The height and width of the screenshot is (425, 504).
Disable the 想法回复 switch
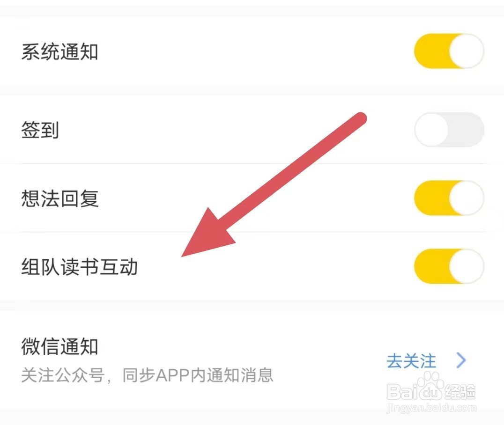point(449,198)
